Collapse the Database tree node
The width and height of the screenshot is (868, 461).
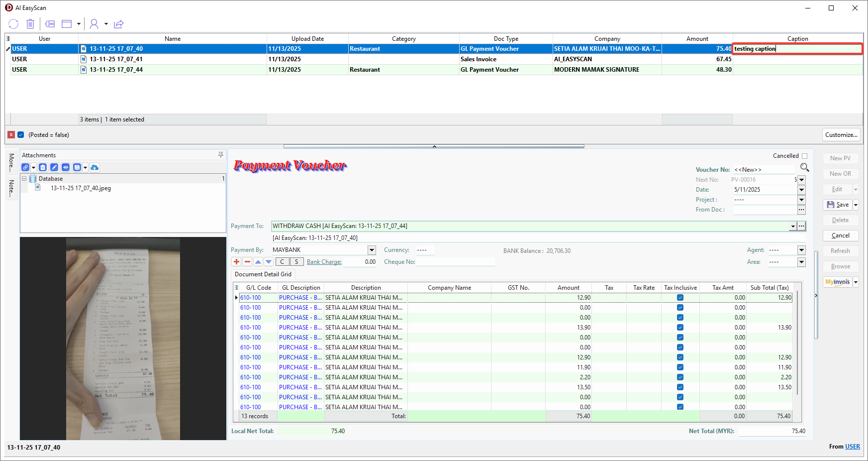pyautogui.click(x=24, y=179)
